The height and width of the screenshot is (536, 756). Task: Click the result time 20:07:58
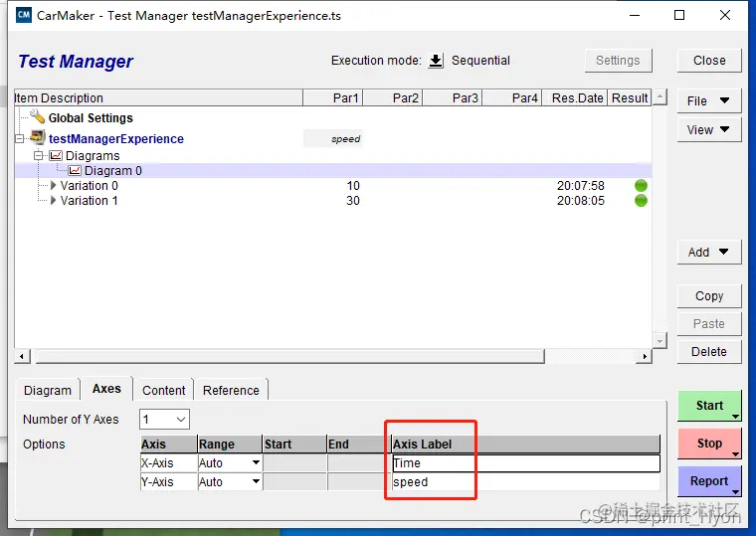(x=581, y=186)
